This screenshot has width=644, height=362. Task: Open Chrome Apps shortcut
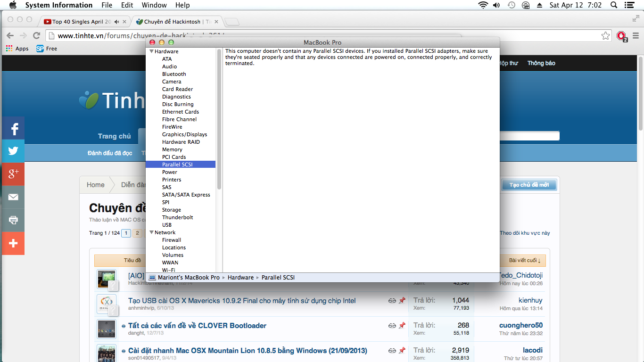[17, 49]
